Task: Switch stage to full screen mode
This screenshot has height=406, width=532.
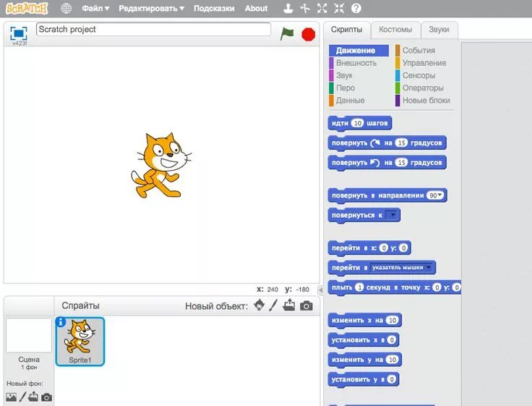Action: 18,33
